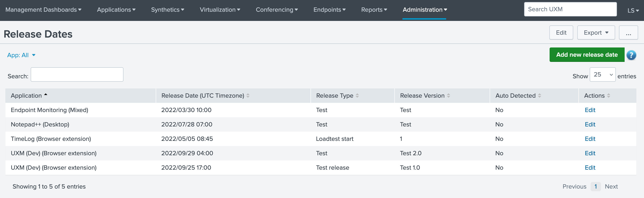Sort by Release Type column icon
The height and width of the screenshot is (198, 644).
[357, 96]
